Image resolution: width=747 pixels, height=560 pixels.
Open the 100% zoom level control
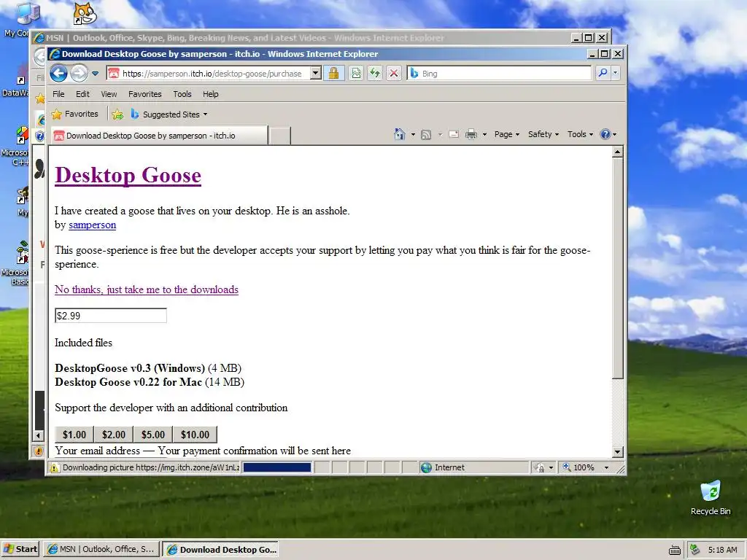coord(585,467)
